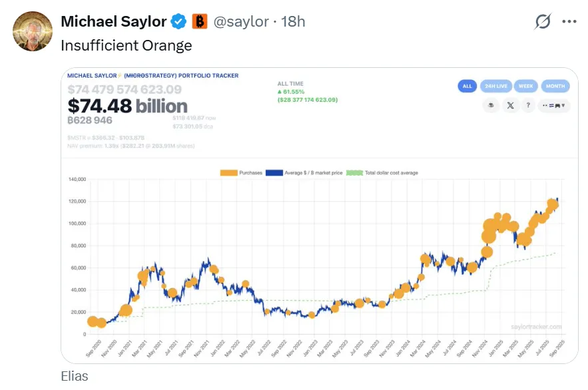Switch to the MONTH tab
Viewport: 588px width, 390px height.
pos(555,86)
